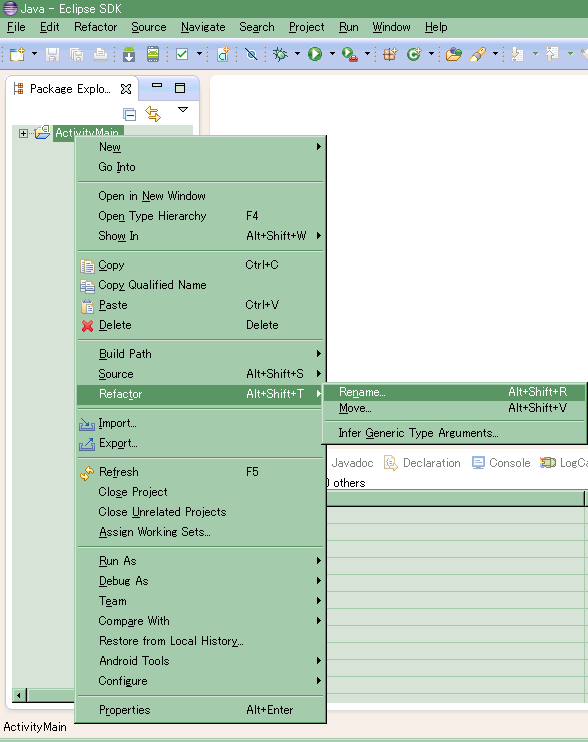Open the Package Explorer view menu triangle
This screenshot has height=742, width=588.
[x=183, y=110]
